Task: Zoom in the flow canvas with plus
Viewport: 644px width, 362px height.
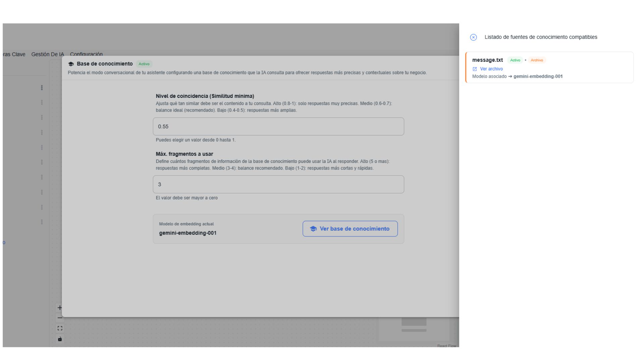Action: coord(60,308)
